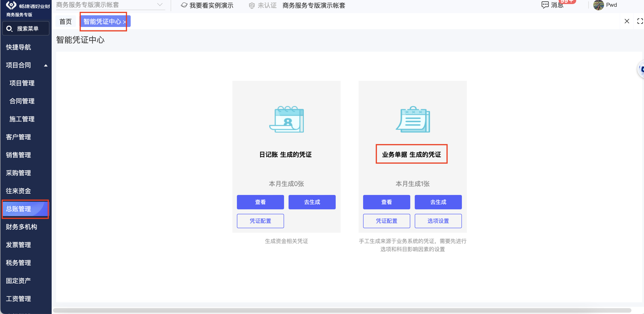Click the 我要看实例演示 planet icon
This screenshot has height=314, width=644.
coord(184,5)
